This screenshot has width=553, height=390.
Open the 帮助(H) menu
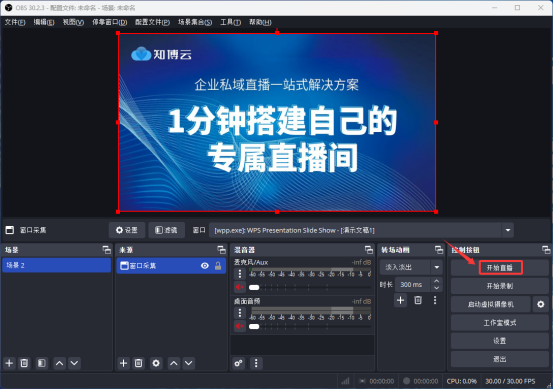tap(260, 22)
